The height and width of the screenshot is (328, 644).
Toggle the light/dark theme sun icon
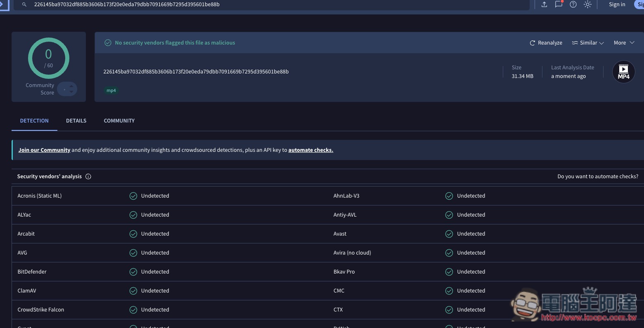(587, 5)
